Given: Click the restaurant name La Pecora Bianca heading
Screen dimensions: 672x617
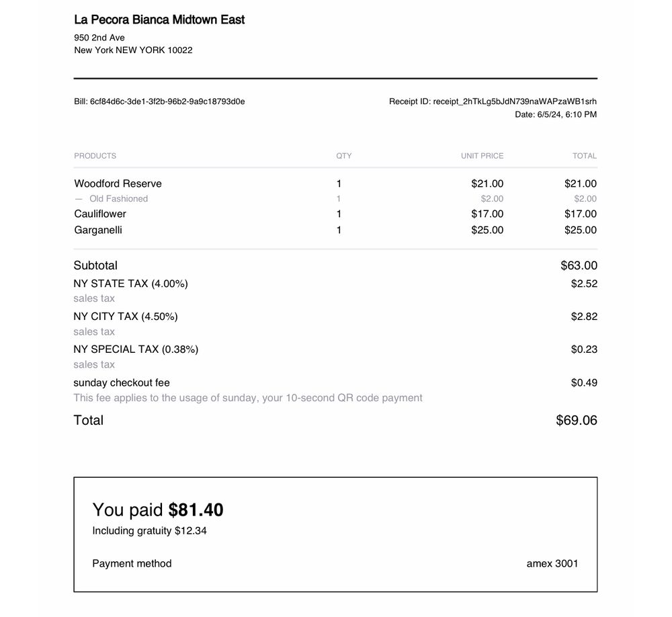Looking at the screenshot, I should [159, 19].
